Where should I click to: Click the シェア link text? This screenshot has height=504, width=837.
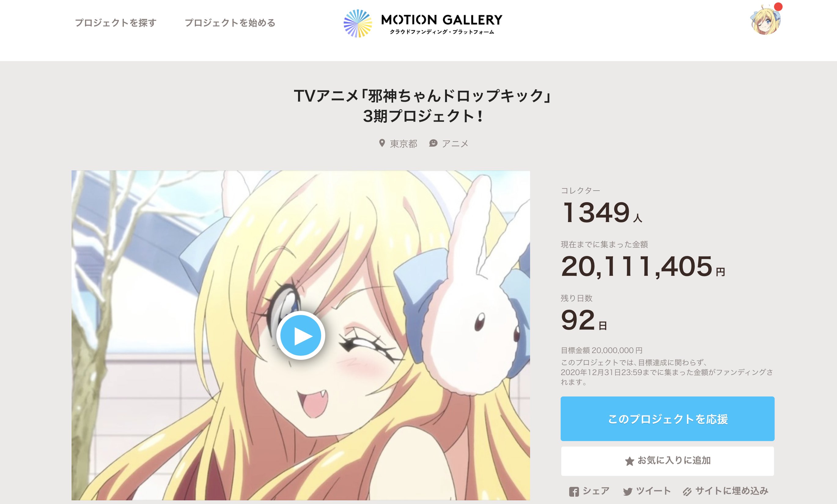596,491
